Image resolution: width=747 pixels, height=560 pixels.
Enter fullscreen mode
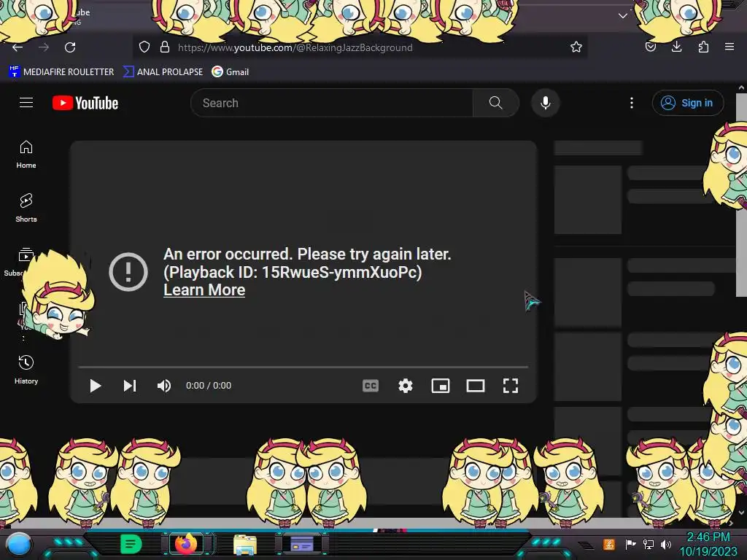click(511, 386)
